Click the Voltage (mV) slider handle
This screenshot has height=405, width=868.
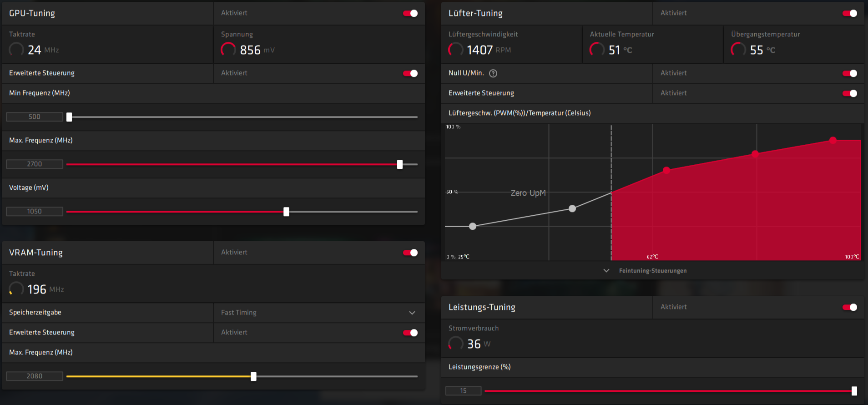(x=286, y=212)
